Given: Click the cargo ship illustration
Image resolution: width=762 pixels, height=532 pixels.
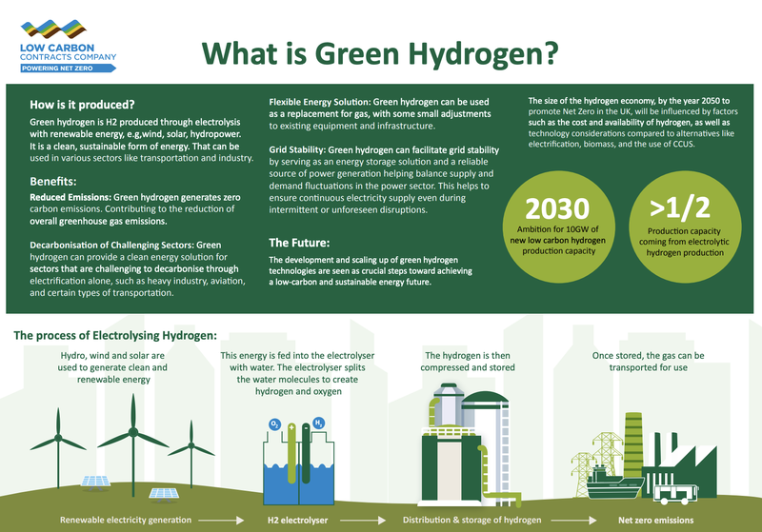Looking at the screenshot, I should coord(614,483).
